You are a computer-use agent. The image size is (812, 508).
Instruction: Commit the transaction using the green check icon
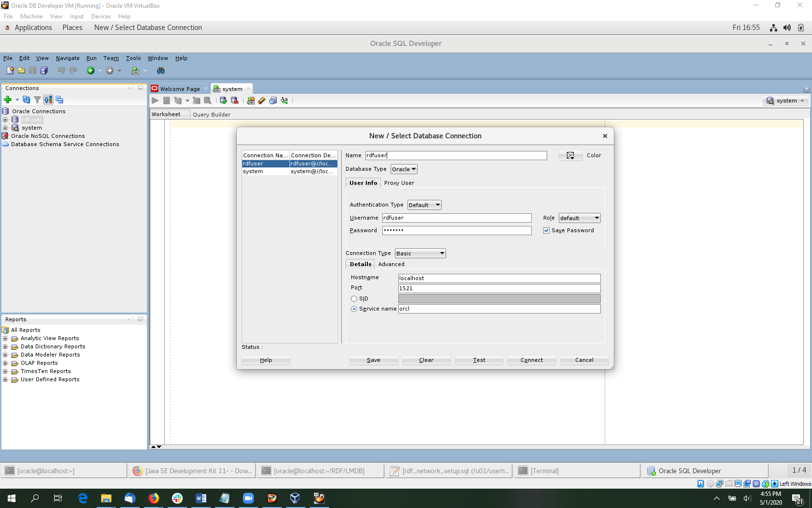click(x=223, y=101)
